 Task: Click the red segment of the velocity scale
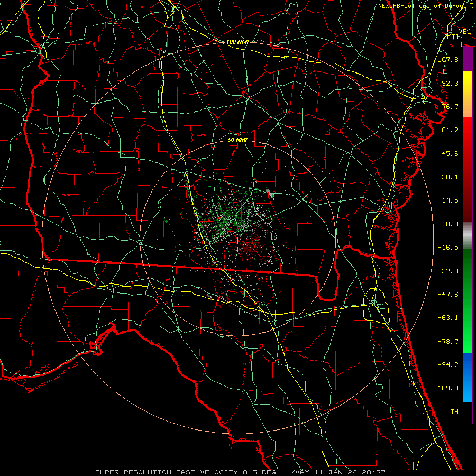coord(467,169)
